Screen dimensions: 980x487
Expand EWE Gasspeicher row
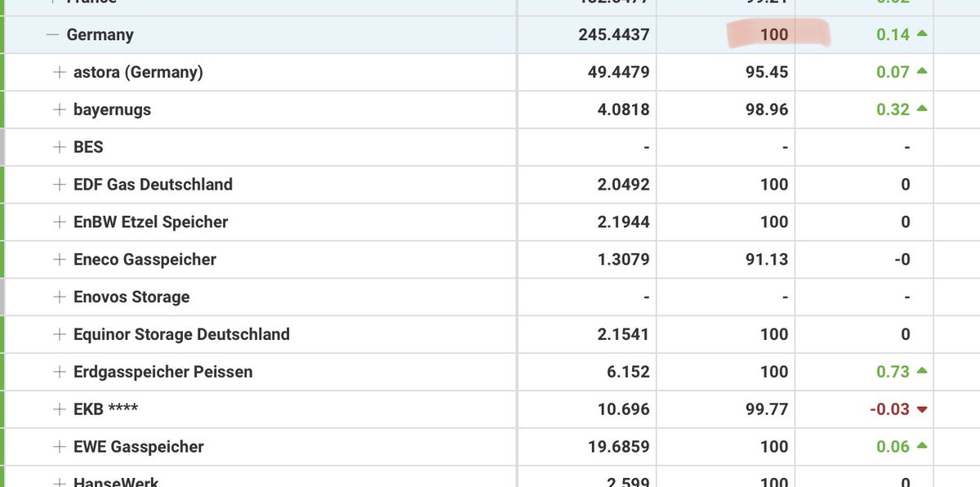[59, 447]
